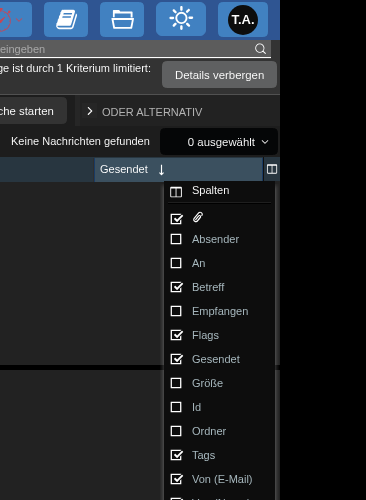The height and width of the screenshot is (500, 366).
Task: Toggle the sun theme icon
Action: [181, 19]
